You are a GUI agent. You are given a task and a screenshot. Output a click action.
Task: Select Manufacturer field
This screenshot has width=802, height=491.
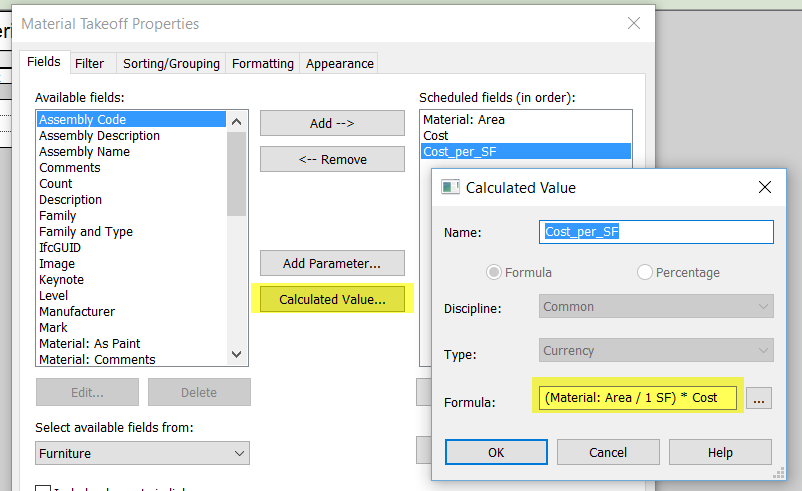point(132,311)
